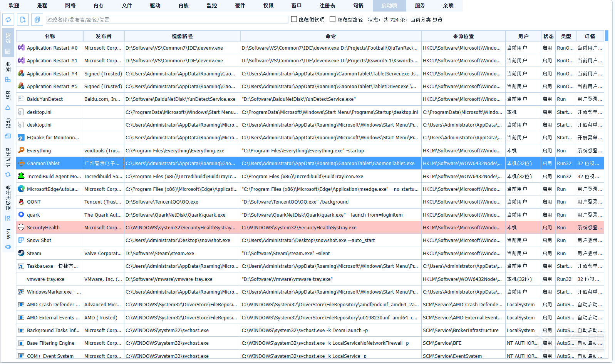This screenshot has width=615, height=364.
Task: Click the "Baidu.com, In..." publisher cell
Action: pyautogui.click(x=104, y=99)
